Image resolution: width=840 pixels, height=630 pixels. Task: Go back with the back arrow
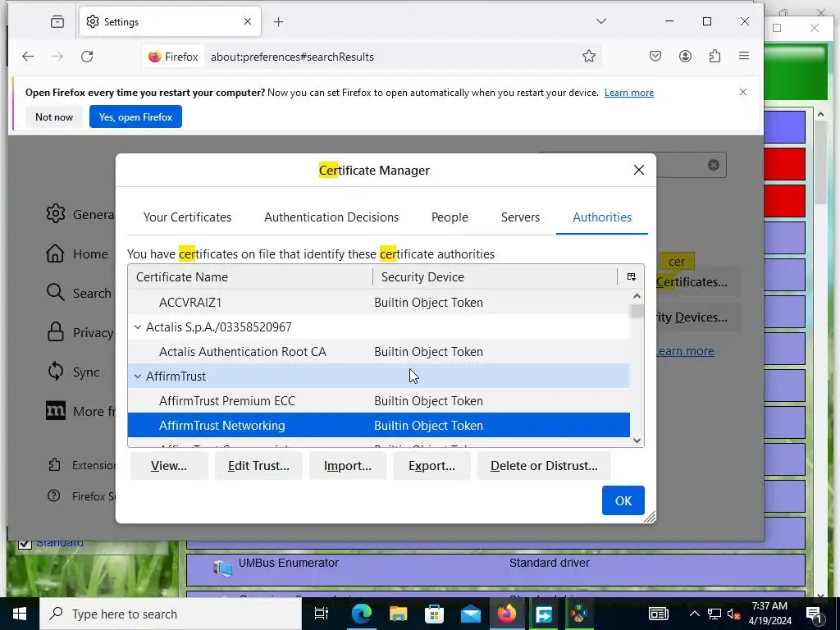click(28, 57)
